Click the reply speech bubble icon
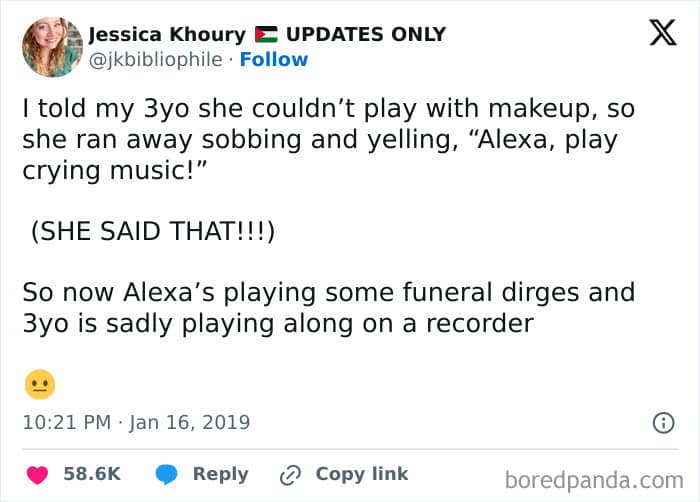This screenshot has width=700, height=502. [167, 474]
